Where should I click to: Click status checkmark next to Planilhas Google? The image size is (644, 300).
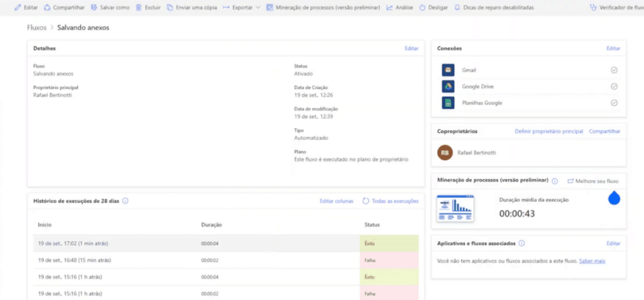614,103
